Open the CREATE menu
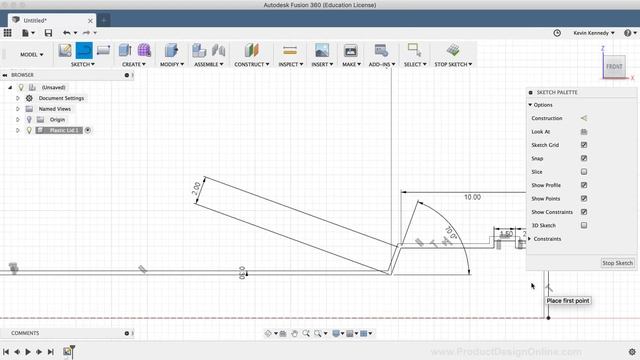This screenshot has width=640, height=360. point(134,64)
